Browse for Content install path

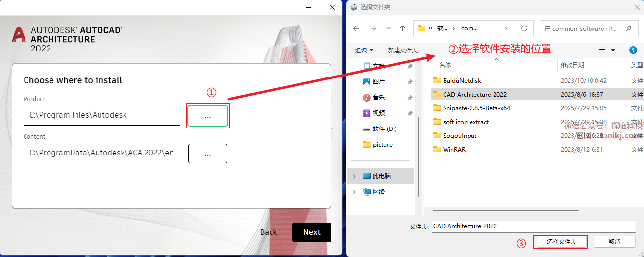pos(208,154)
